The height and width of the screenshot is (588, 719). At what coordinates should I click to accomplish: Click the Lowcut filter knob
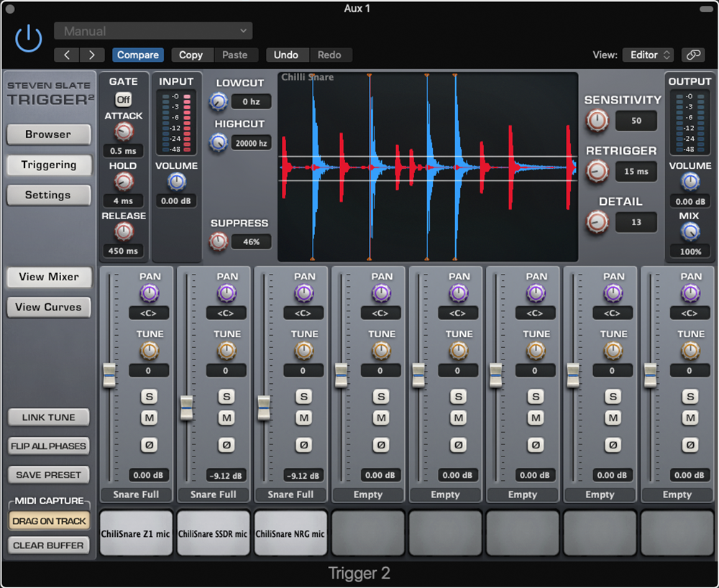click(x=219, y=102)
